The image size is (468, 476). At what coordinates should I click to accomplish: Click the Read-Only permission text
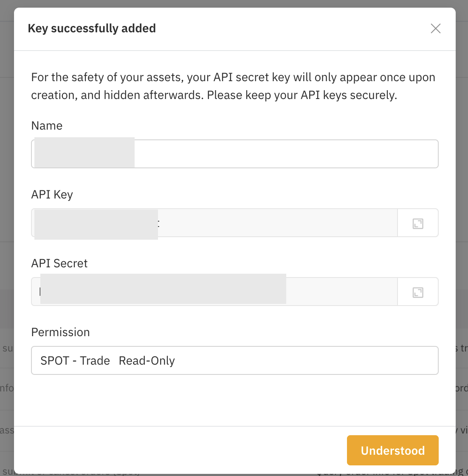tap(147, 361)
